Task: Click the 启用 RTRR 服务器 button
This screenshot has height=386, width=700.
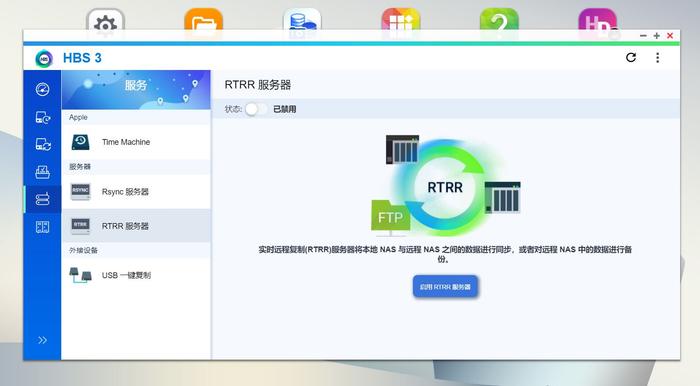Action: tap(445, 287)
